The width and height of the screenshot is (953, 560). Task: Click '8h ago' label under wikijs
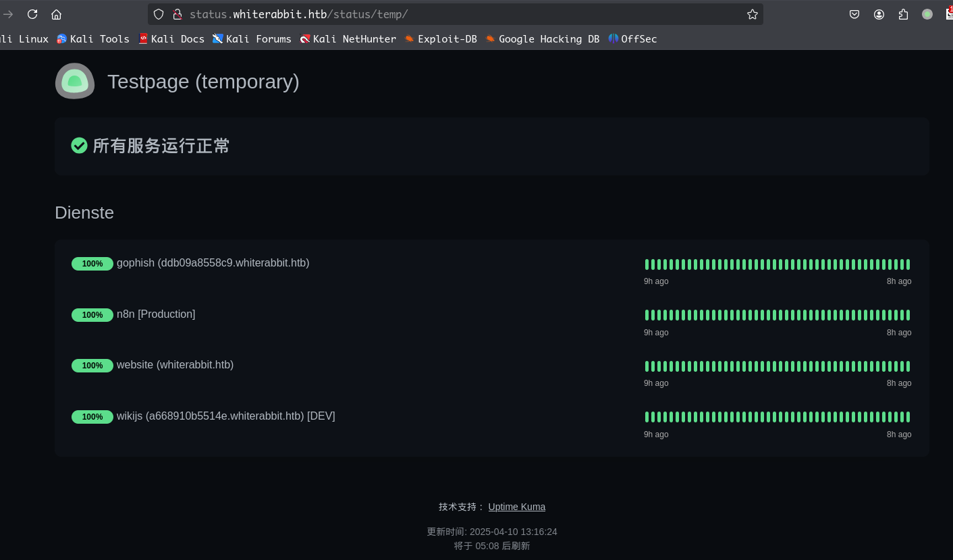point(899,435)
